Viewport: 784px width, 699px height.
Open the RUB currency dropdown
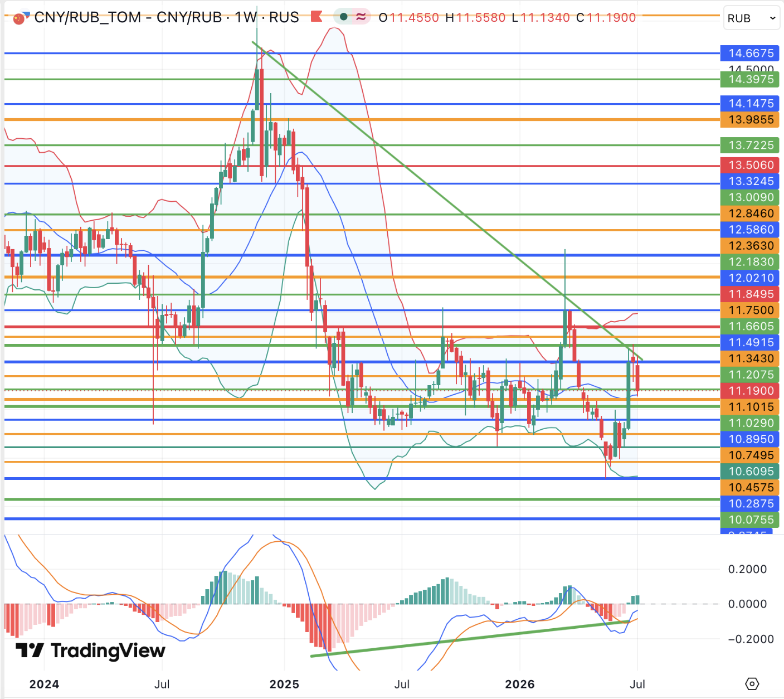coord(751,18)
